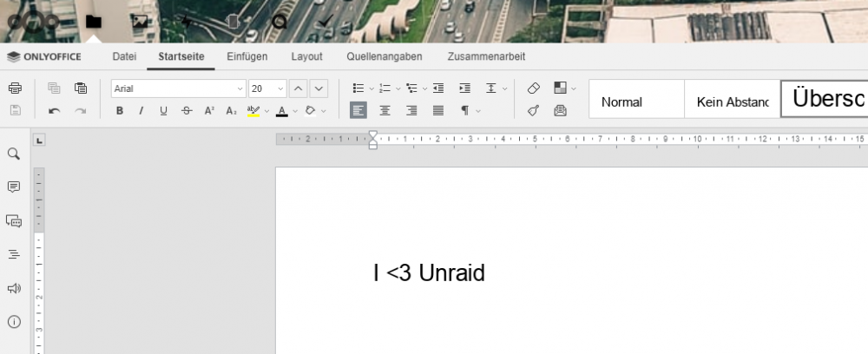
Task: Apply the Überschrift heading style
Action: click(825, 99)
